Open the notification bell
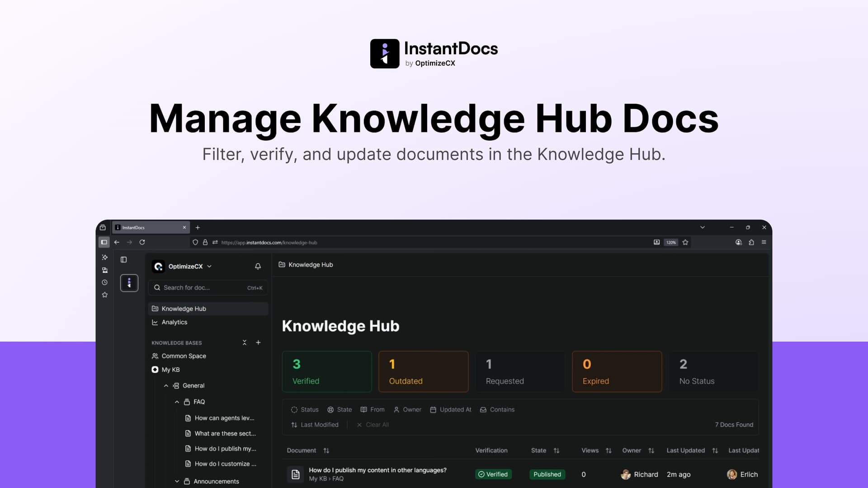 pos(258,266)
